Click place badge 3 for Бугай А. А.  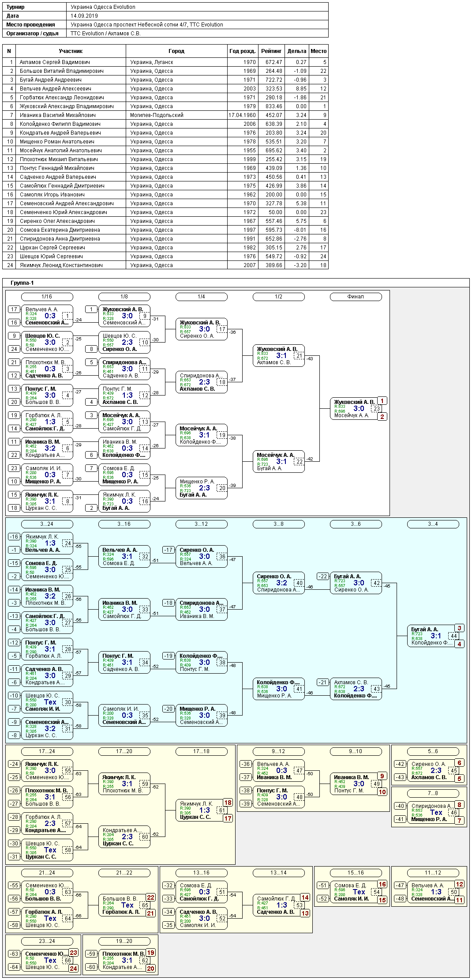point(459,628)
